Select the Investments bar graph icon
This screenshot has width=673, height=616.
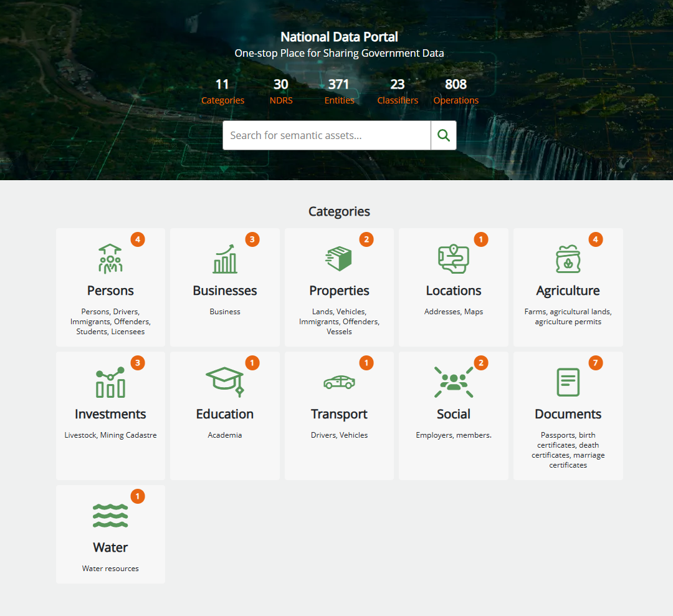(110, 382)
